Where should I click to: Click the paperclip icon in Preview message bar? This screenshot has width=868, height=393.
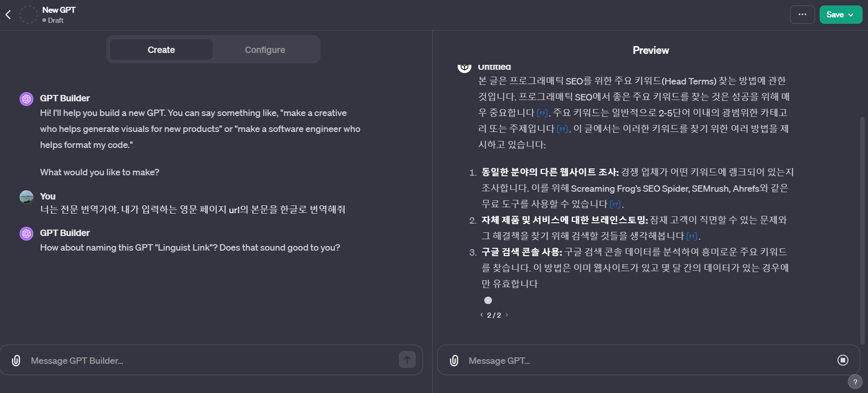tap(454, 360)
